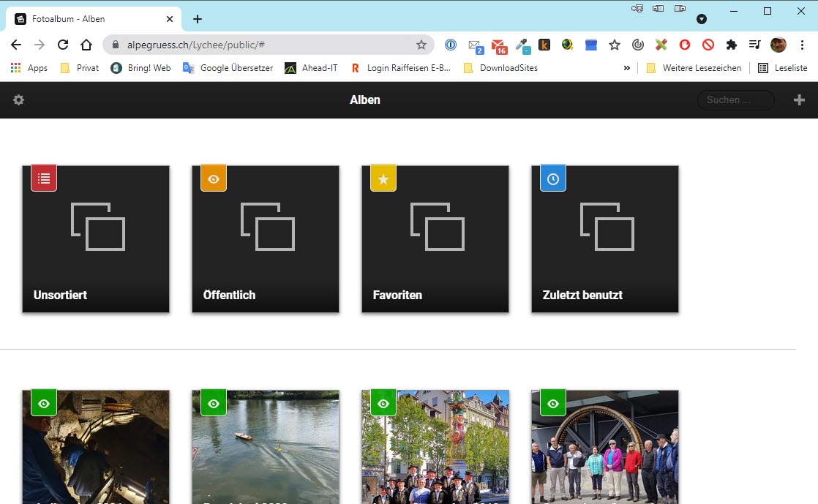Open the Chrome three-dot menu
The height and width of the screenshot is (504, 818).
point(803,45)
